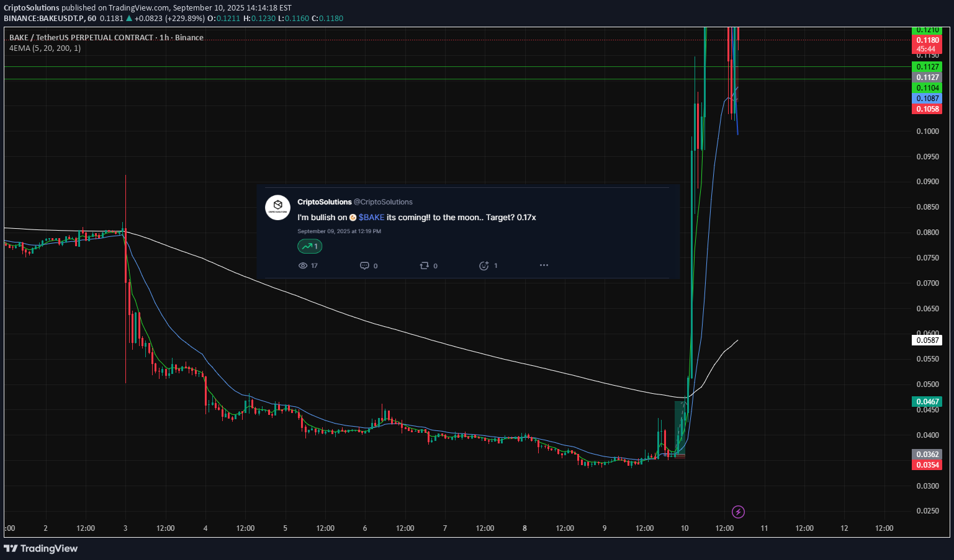Image resolution: width=954 pixels, height=560 pixels.
Task: Click the green 0.1210 price label
Action: pos(927,30)
